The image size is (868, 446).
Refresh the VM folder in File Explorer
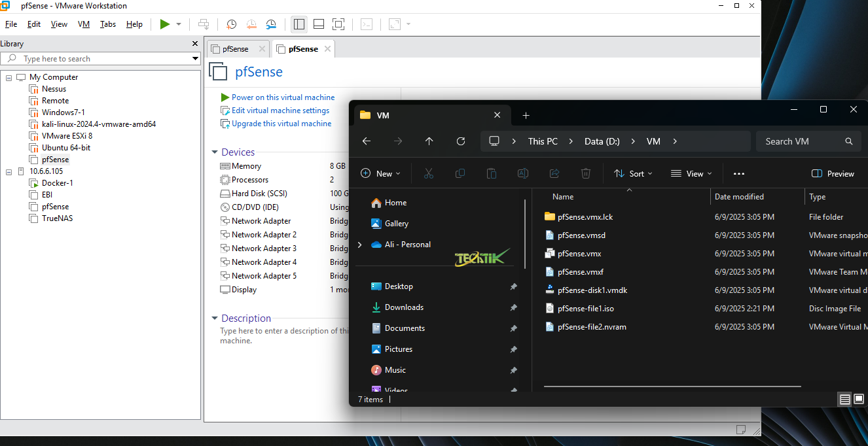click(461, 141)
